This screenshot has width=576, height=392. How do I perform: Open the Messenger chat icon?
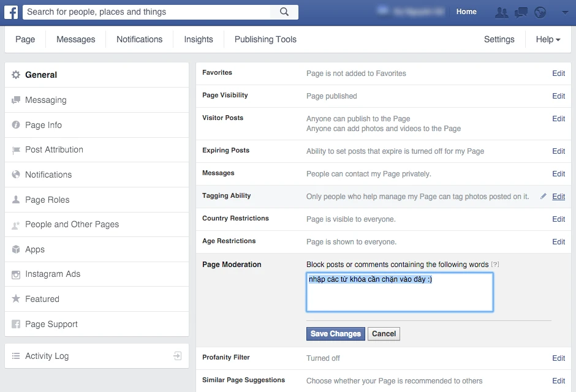(521, 12)
